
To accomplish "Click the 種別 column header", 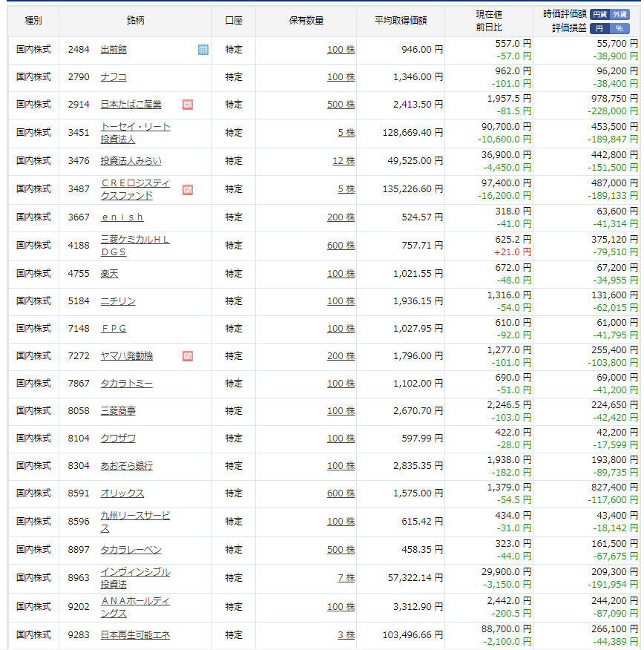I will (x=33, y=21).
